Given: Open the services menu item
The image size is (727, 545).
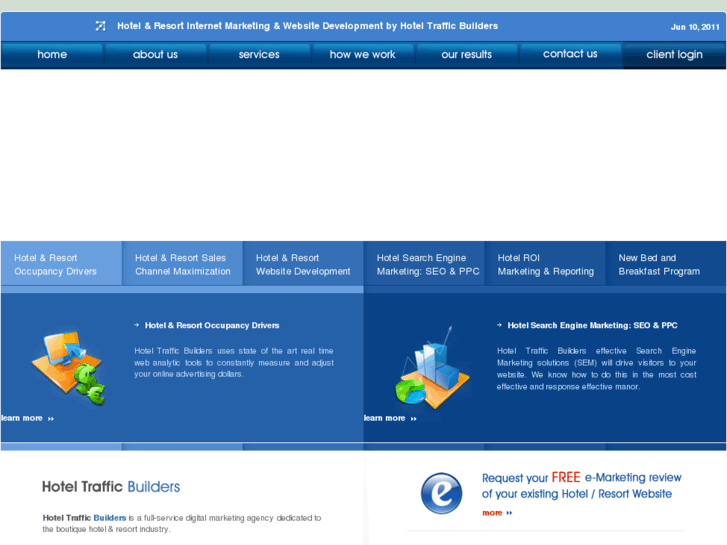Looking at the screenshot, I should coord(259,55).
